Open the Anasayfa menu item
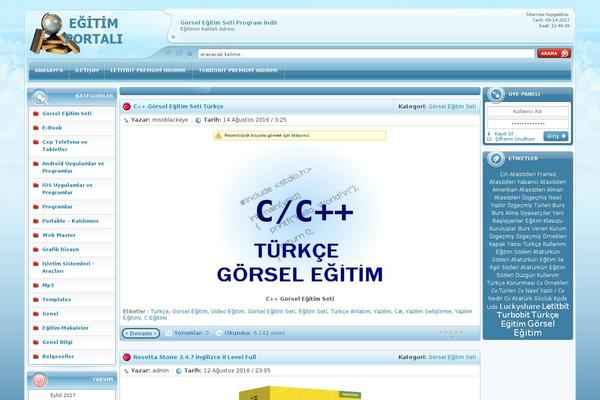 click(49, 71)
